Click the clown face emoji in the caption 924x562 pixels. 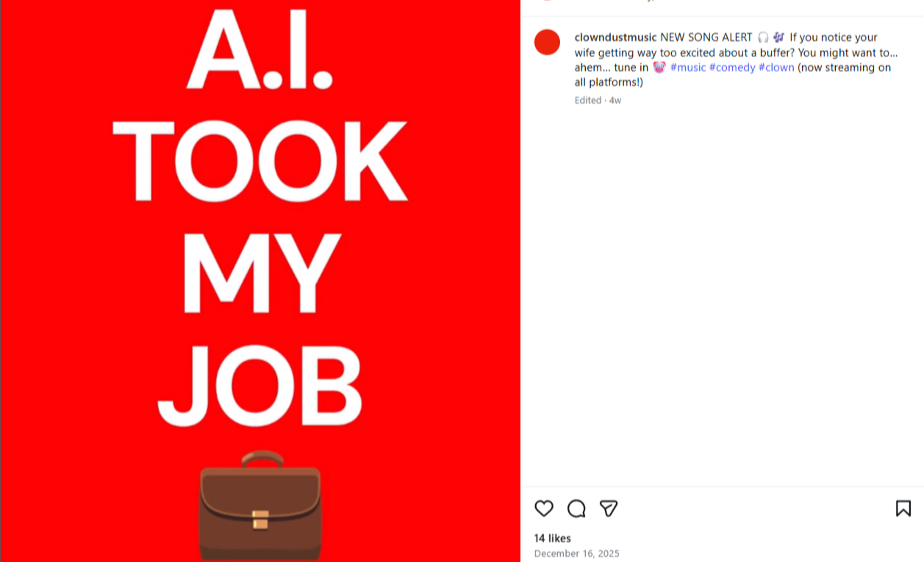659,67
